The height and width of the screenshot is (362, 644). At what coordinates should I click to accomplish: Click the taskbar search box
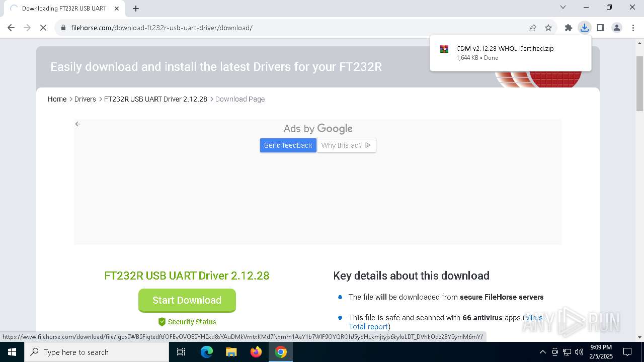[97, 352]
